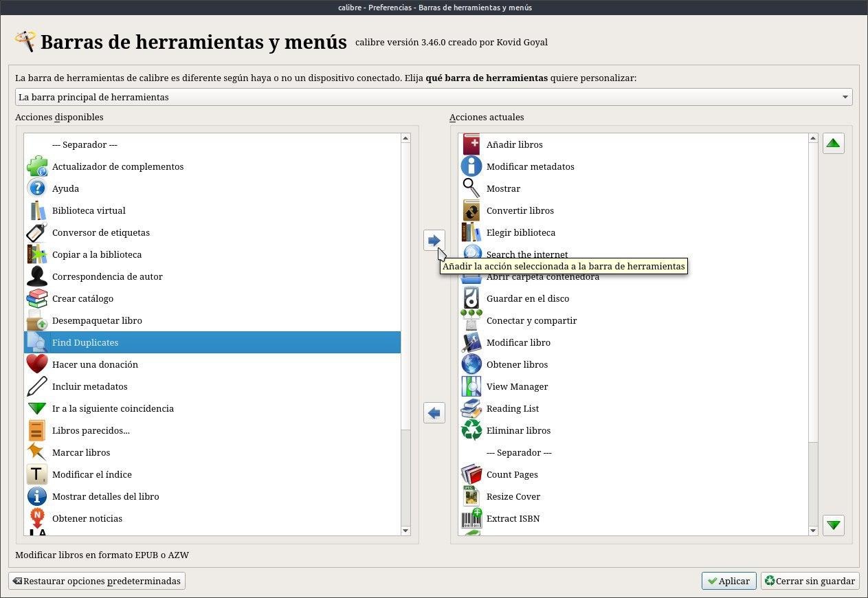Select the Find Duplicates row
The height and width of the screenshot is (598, 868).
coord(212,342)
